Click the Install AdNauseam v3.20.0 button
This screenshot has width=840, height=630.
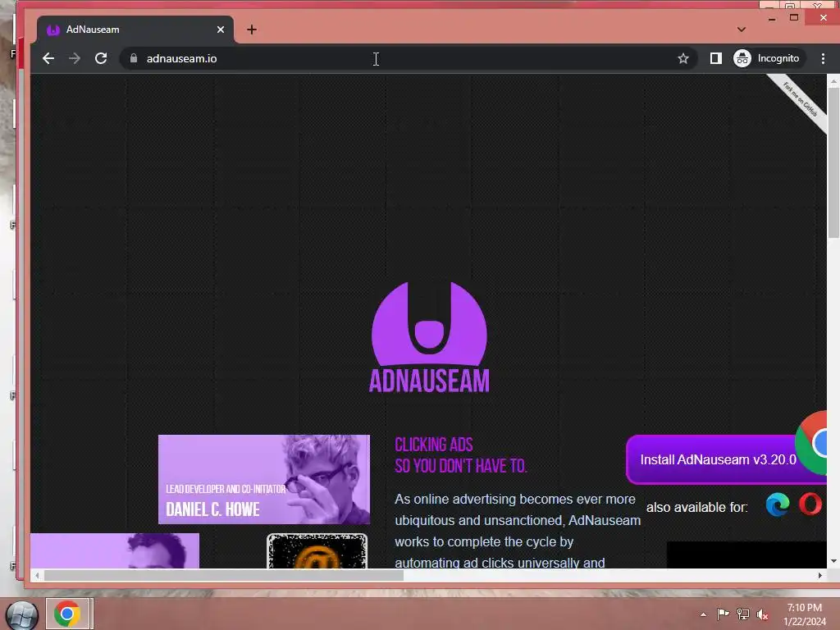tap(726, 459)
